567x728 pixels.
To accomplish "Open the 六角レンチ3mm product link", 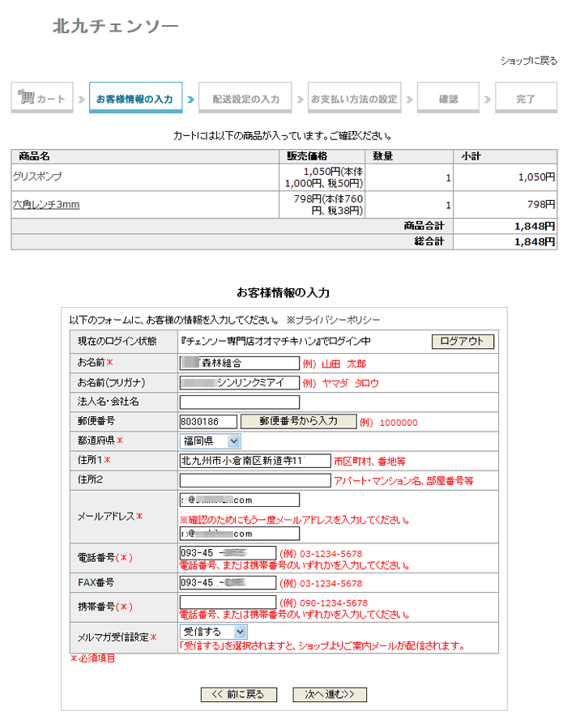I will (x=46, y=205).
